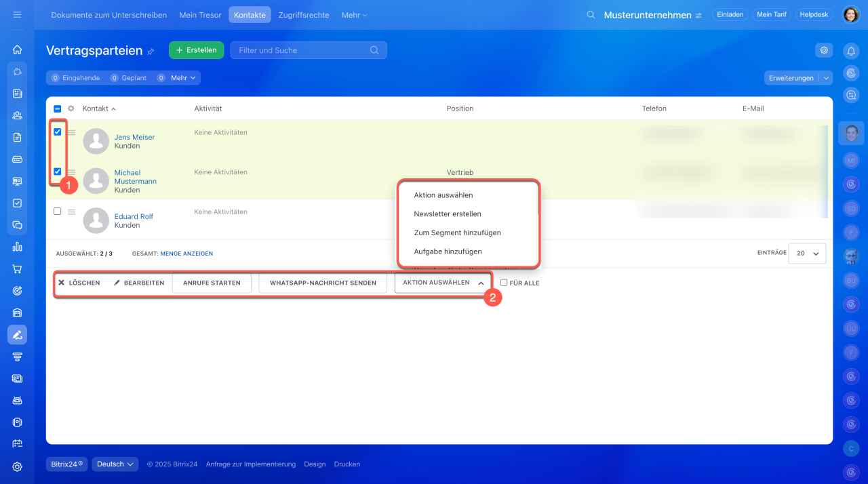
Task: Open the warehouse icon in the sidebar
Action: [17, 312]
